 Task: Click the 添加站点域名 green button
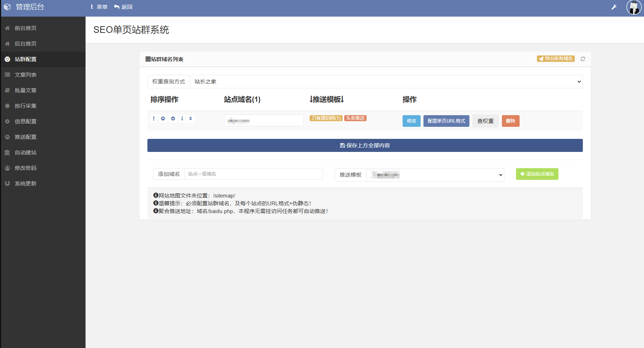pyautogui.click(x=537, y=174)
